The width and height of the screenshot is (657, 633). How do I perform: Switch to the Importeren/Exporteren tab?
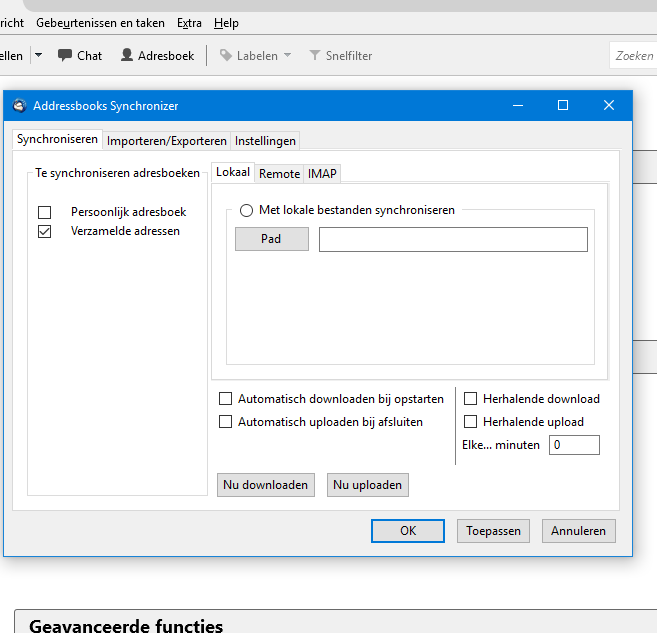pos(167,141)
